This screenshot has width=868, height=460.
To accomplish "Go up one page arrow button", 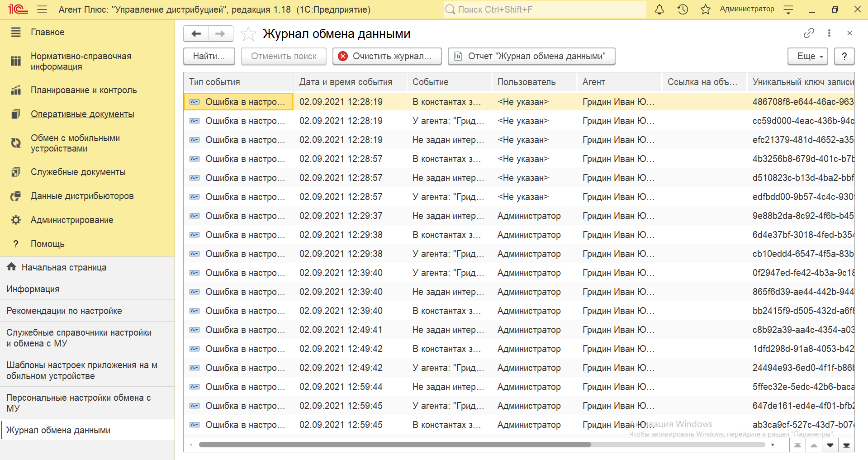I will 814,446.
